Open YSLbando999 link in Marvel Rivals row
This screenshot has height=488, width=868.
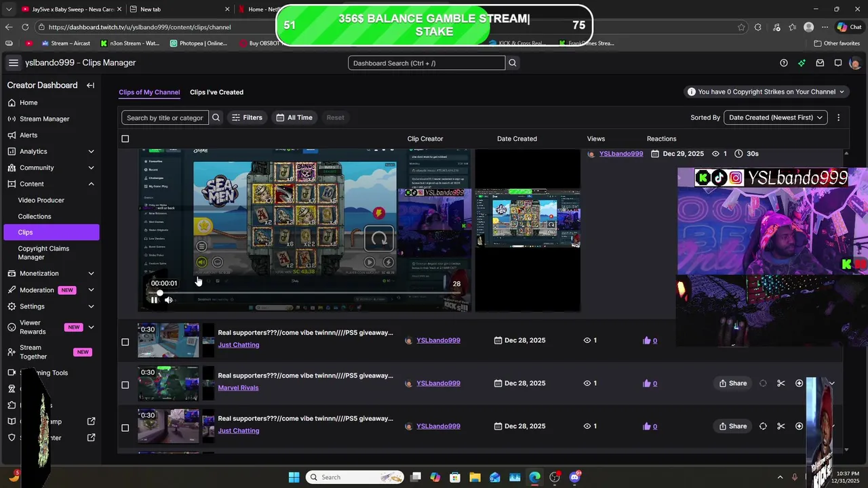(x=438, y=383)
